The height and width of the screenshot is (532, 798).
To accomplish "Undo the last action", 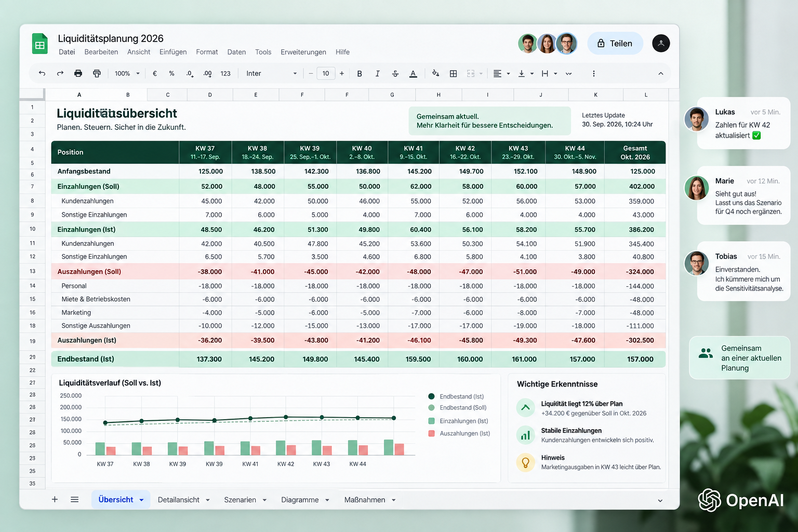I will 42,73.
